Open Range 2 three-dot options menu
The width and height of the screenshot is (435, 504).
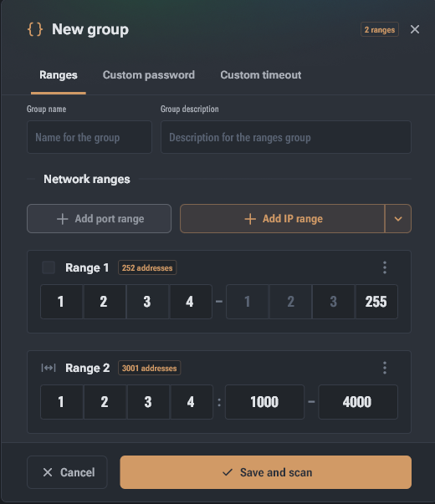point(385,368)
